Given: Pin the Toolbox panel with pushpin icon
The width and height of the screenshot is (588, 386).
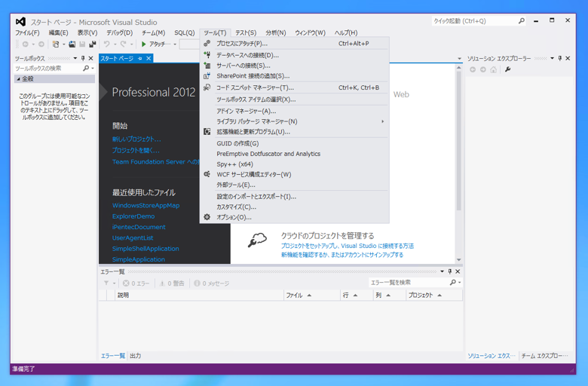Looking at the screenshot, I should [83, 58].
